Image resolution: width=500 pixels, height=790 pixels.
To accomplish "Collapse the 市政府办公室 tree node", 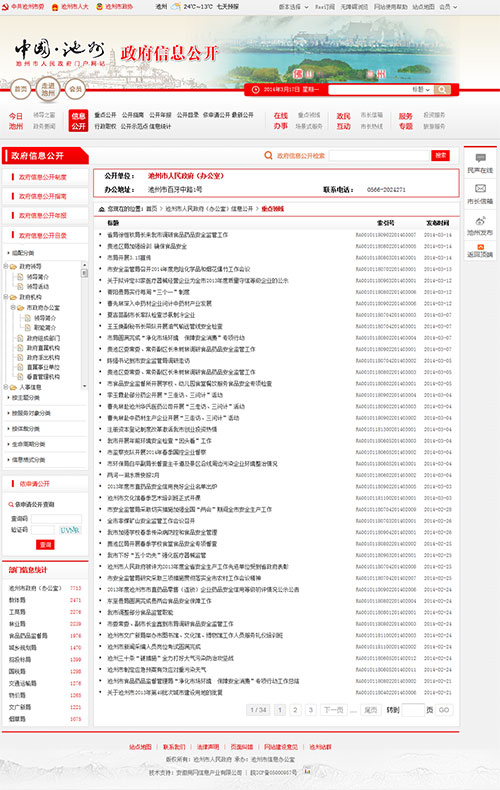I will point(13,307).
